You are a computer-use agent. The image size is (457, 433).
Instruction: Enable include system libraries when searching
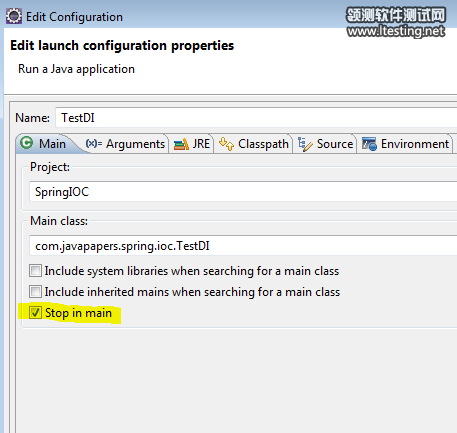36,271
